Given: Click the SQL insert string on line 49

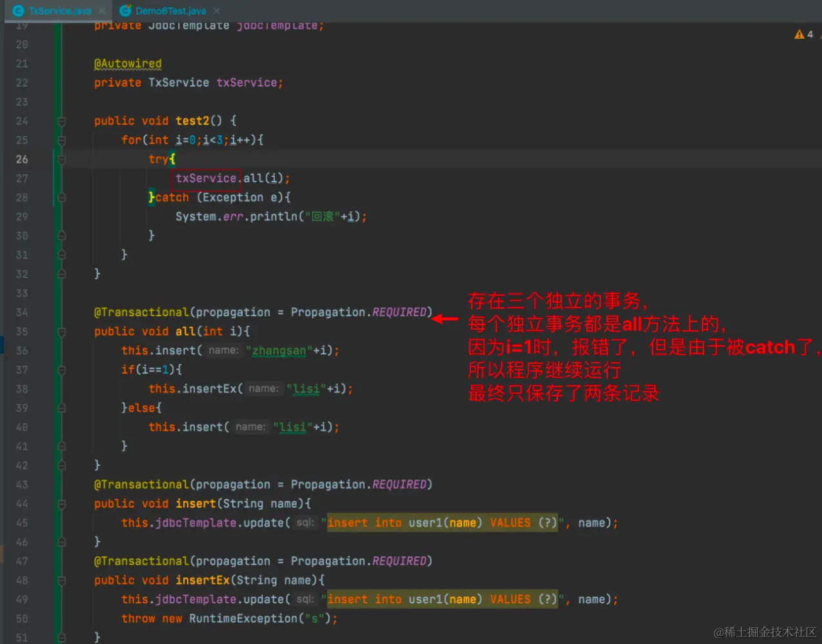Looking at the screenshot, I should pos(442,599).
